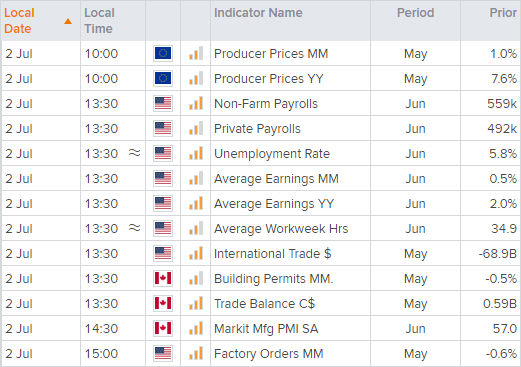Click the Canada flag beside Markit Mfg PMI SA
521x367 pixels.
163,328
